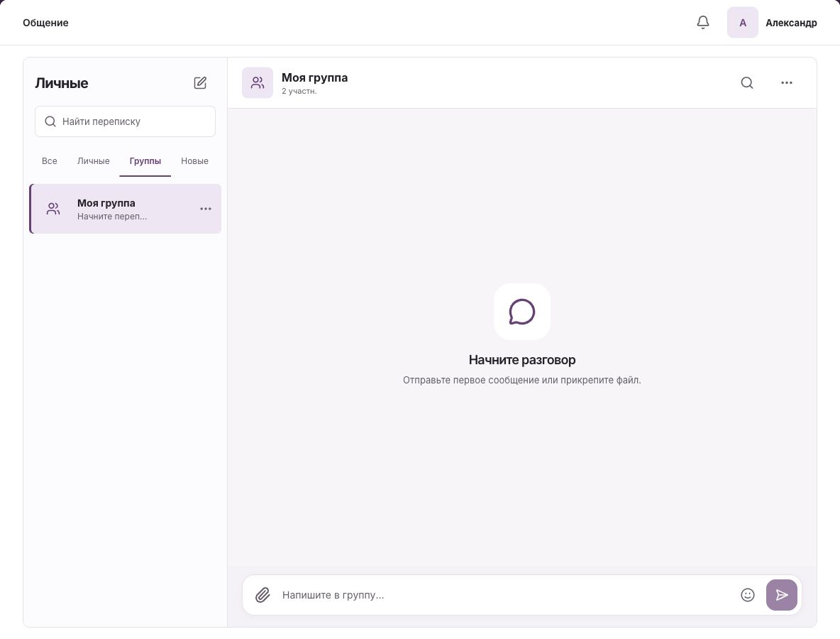Click the chat bubble placeholder icon
Screen dimensions: 840x639
tap(521, 312)
